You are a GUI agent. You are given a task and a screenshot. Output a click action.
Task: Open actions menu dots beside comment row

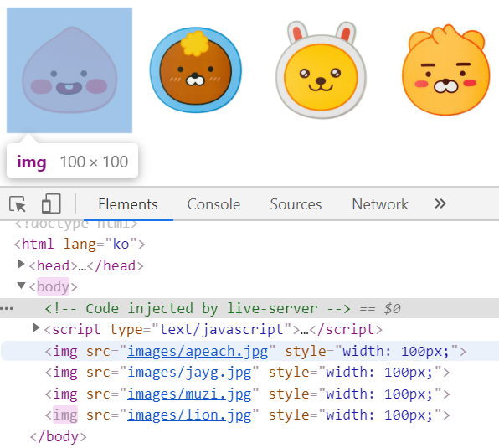7,309
